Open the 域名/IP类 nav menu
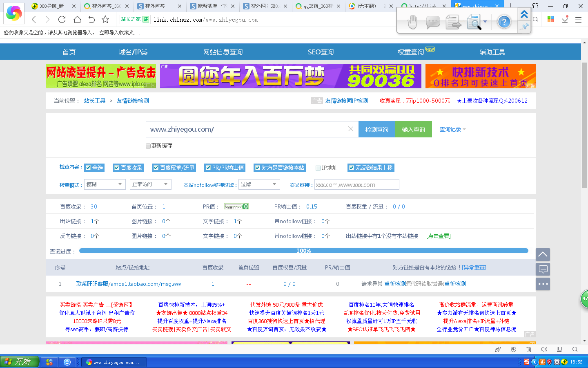 (133, 52)
